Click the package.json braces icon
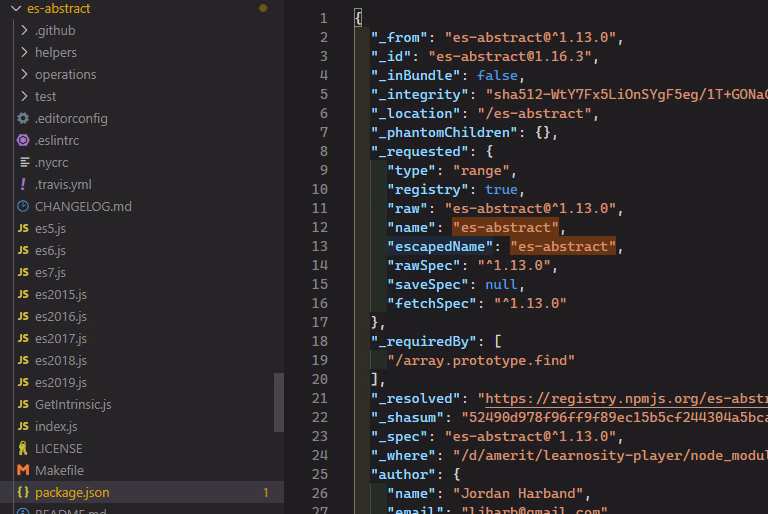The image size is (768, 514). coord(23,492)
